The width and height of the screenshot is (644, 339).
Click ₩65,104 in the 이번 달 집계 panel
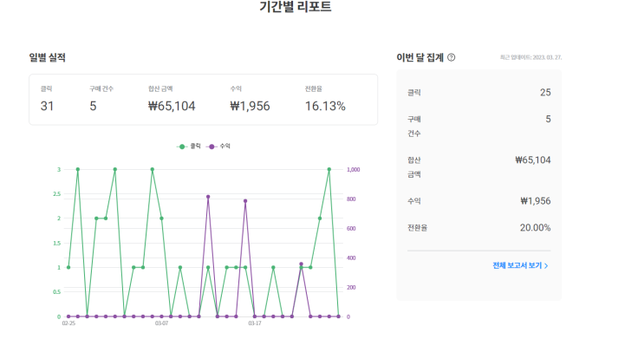[533, 160]
